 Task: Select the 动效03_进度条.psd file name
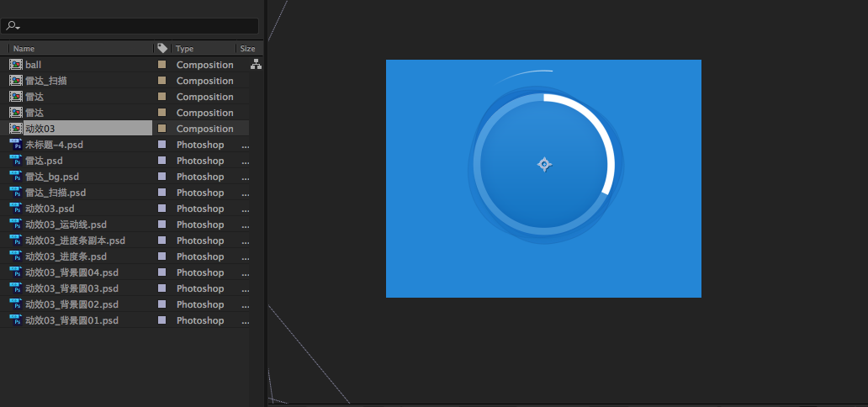[66, 256]
